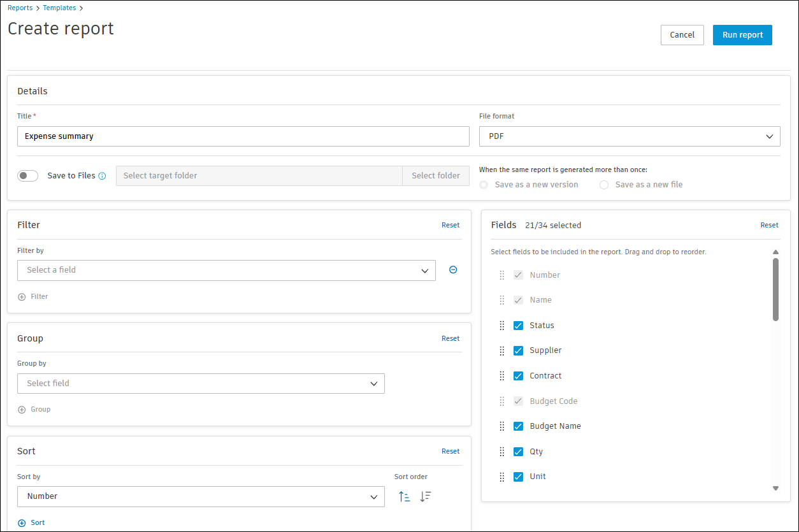Click the plus icon next to Group
Viewport: 799px width, 532px height.
(22, 410)
